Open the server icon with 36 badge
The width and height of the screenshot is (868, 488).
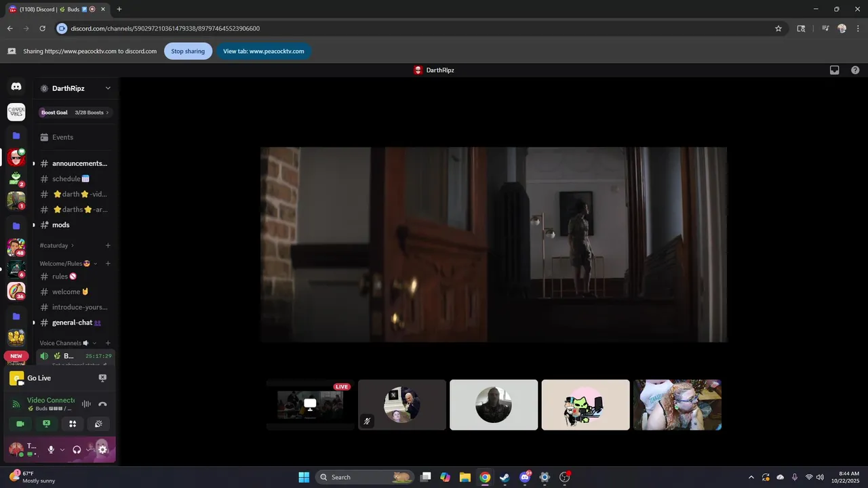(16, 291)
